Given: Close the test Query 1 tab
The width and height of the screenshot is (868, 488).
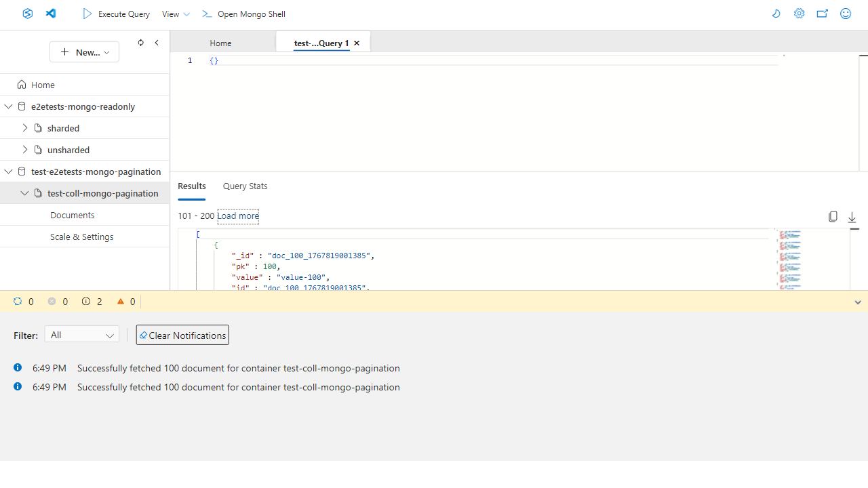Looking at the screenshot, I should pyautogui.click(x=357, y=43).
